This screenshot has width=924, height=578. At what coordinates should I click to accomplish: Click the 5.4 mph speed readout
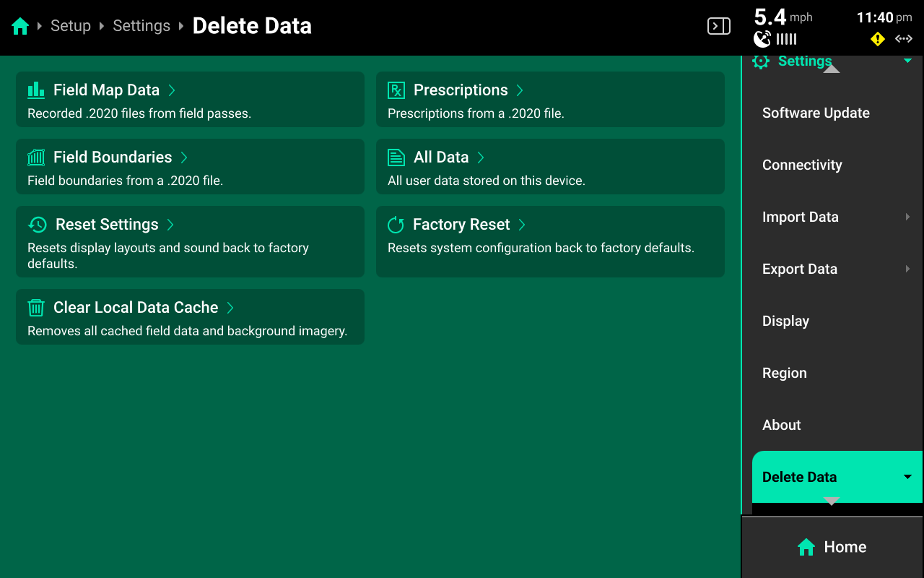click(783, 17)
